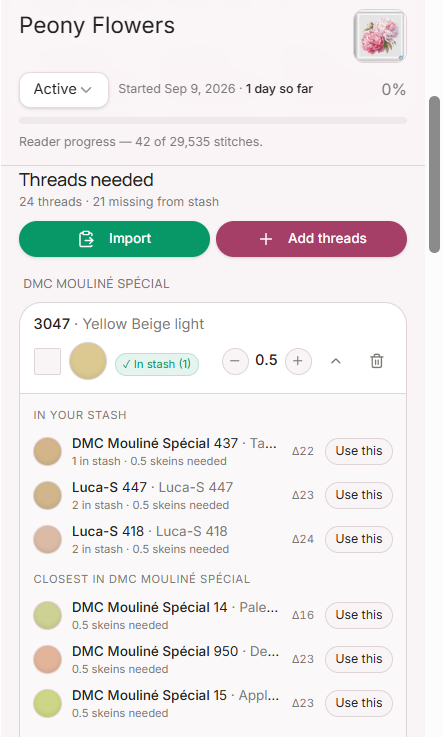
Task: Click the DMC Mouliné Spécial 14 swatch
Action: [x=47, y=615]
